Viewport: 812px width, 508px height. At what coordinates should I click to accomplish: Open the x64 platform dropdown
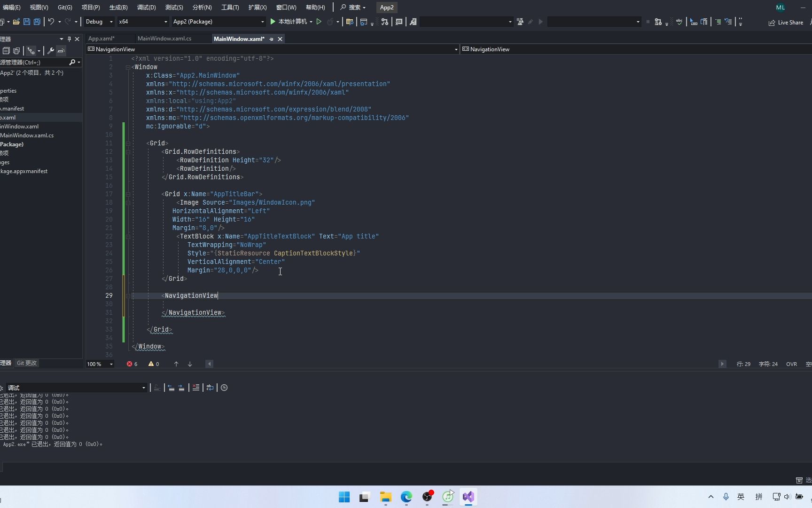coord(143,22)
